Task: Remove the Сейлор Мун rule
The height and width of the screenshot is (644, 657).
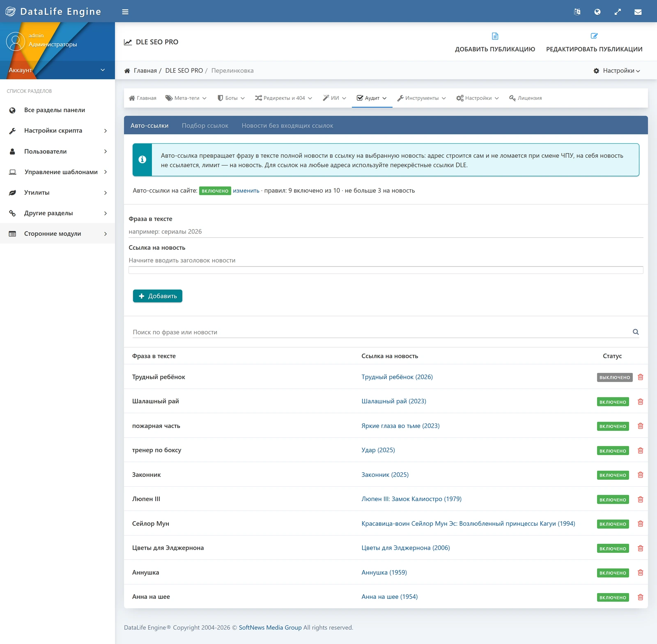Action: (x=641, y=524)
